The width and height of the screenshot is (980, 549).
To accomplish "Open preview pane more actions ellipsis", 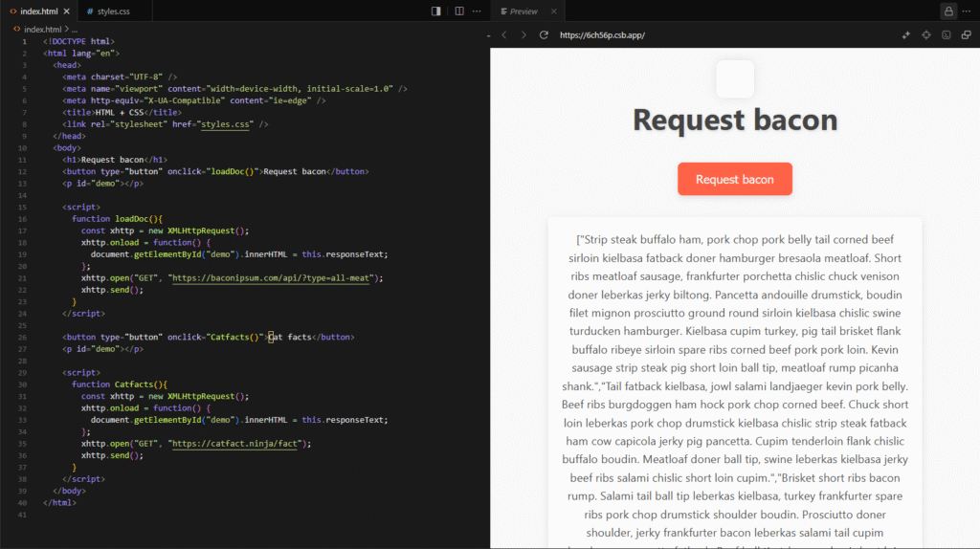I will (x=969, y=11).
